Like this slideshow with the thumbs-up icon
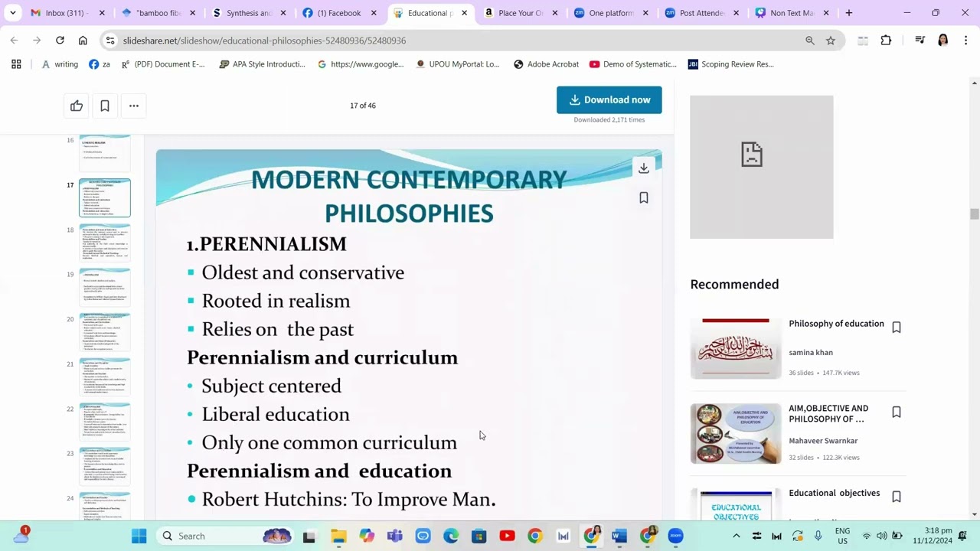Screen dimensions: 980x551 click(77, 106)
